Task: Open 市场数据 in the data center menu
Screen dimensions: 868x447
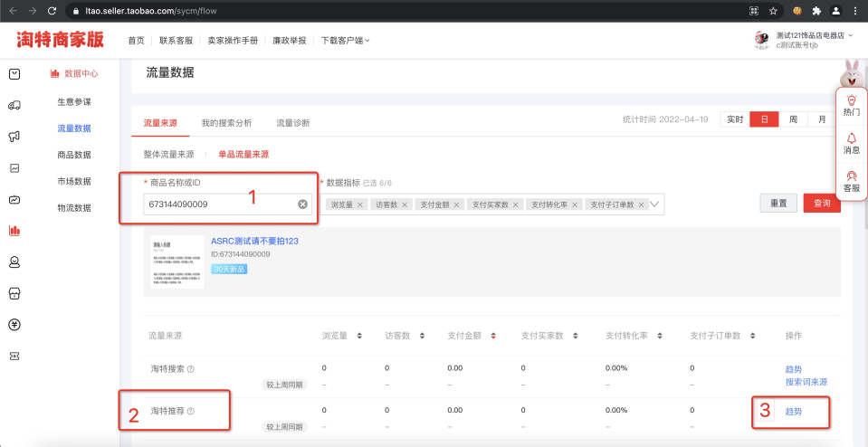Action: coord(73,182)
